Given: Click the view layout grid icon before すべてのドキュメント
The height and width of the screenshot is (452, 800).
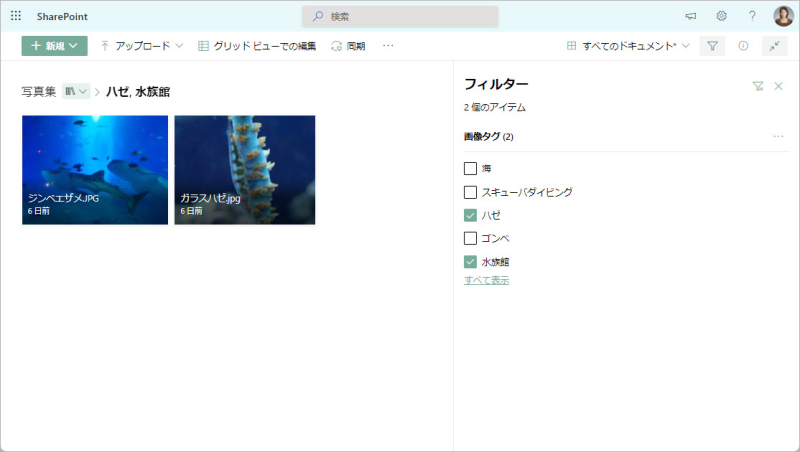Looking at the screenshot, I should tap(571, 46).
